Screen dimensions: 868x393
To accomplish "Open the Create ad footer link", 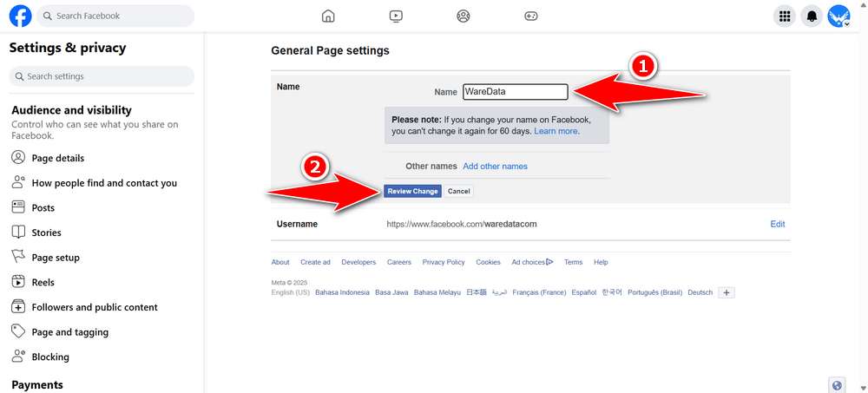I will (x=316, y=262).
